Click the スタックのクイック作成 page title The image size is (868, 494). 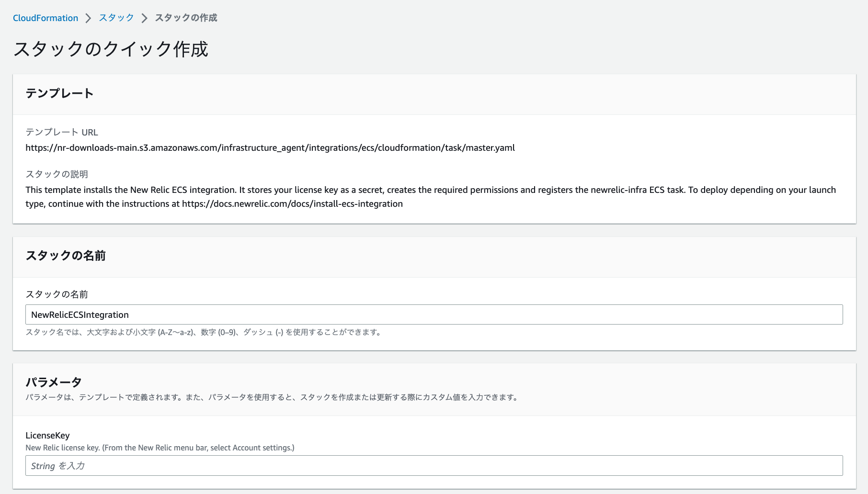point(112,48)
